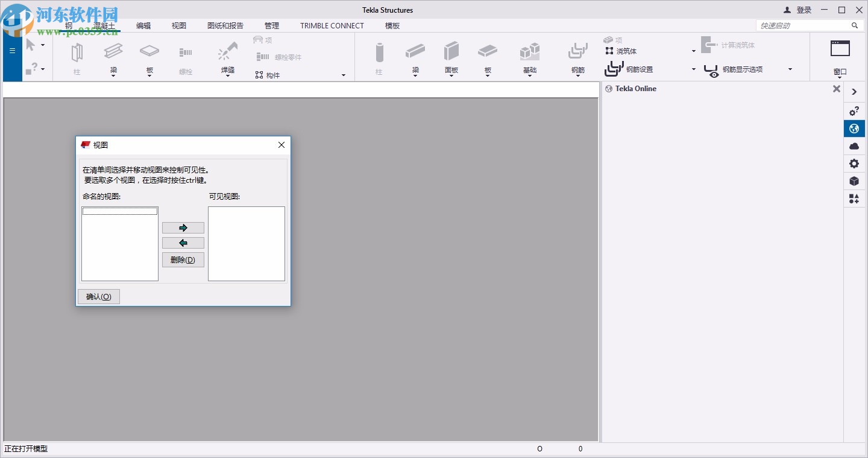Open rebar settings (钢筋设置)
Screen dimensions: 868x458
(629, 69)
